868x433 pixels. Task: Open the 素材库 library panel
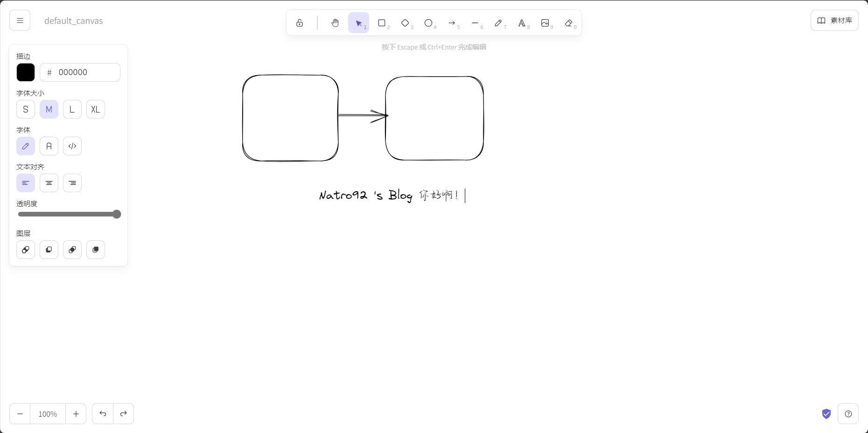click(834, 21)
